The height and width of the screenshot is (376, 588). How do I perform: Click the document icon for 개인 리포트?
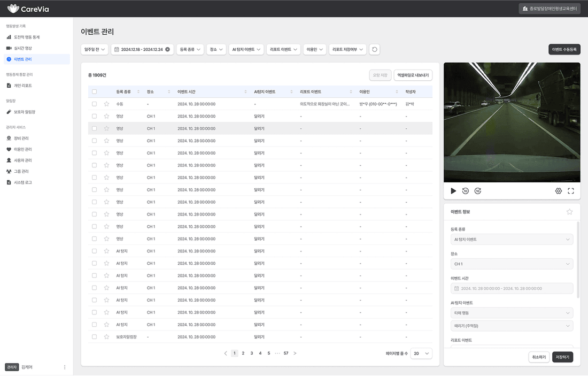(9, 86)
